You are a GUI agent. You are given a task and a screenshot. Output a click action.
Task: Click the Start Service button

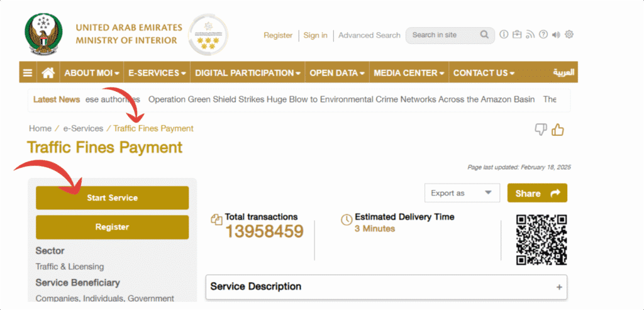(112, 198)
